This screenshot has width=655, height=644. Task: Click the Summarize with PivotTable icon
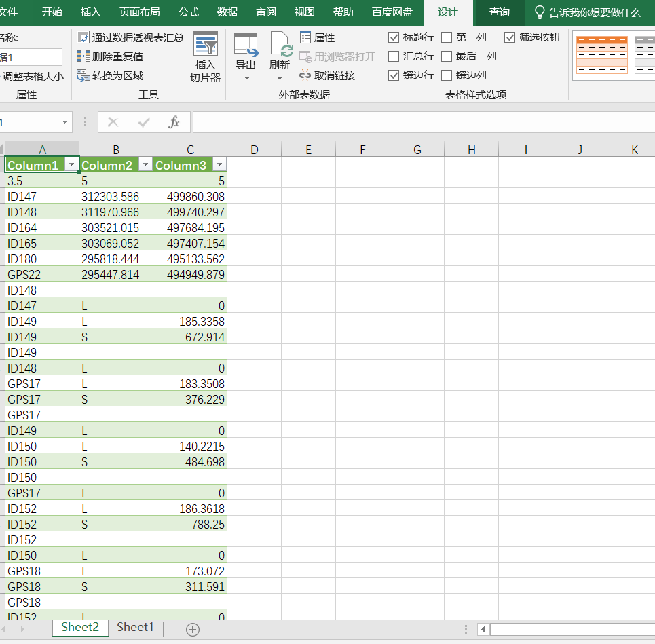pyautogui.click(x=83, y=37)
